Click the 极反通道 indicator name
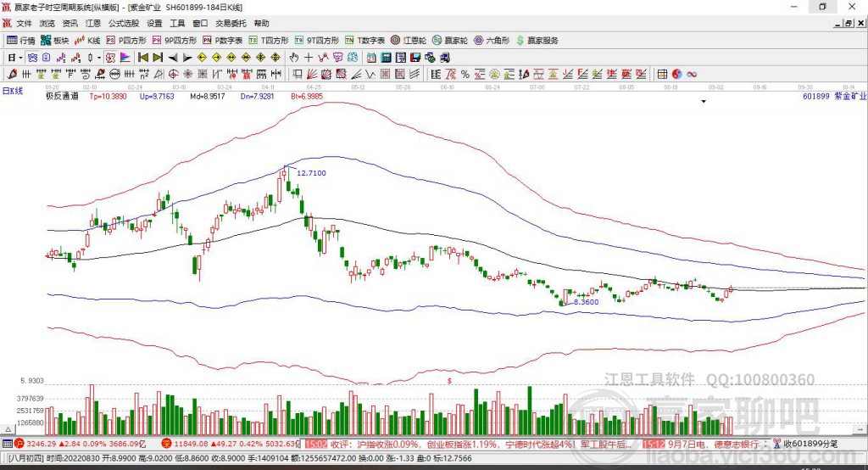Image resolution: width=868 pixels, height=470 pixels. click(62, 97)
